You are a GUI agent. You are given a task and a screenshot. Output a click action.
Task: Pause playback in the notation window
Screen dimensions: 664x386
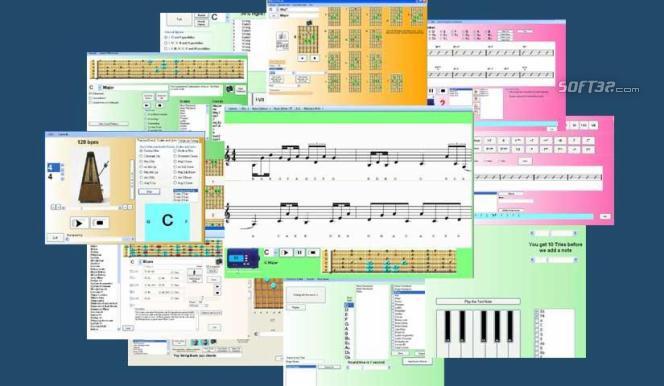coord(299,252)
